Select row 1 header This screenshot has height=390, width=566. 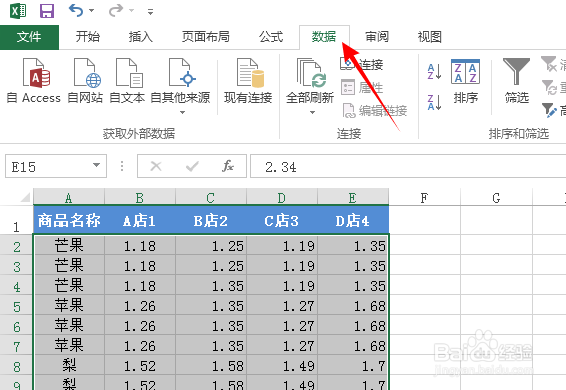tap(17, 220)
